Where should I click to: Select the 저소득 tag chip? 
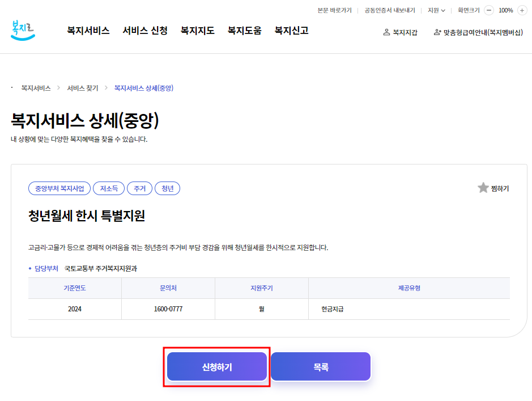coord(109,188)
